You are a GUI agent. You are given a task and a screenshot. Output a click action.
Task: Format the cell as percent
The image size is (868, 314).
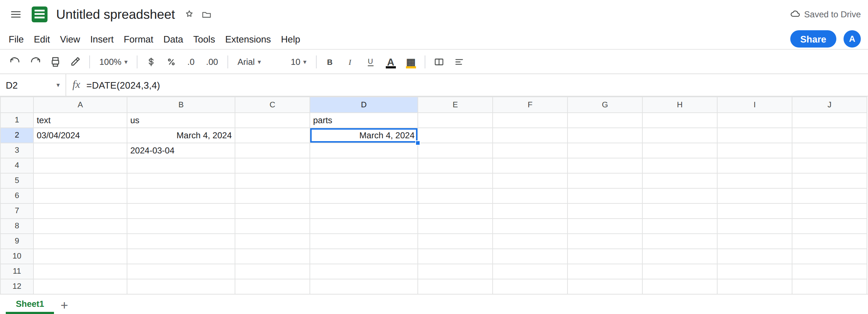pyautogui.click(x=171, y=62)
